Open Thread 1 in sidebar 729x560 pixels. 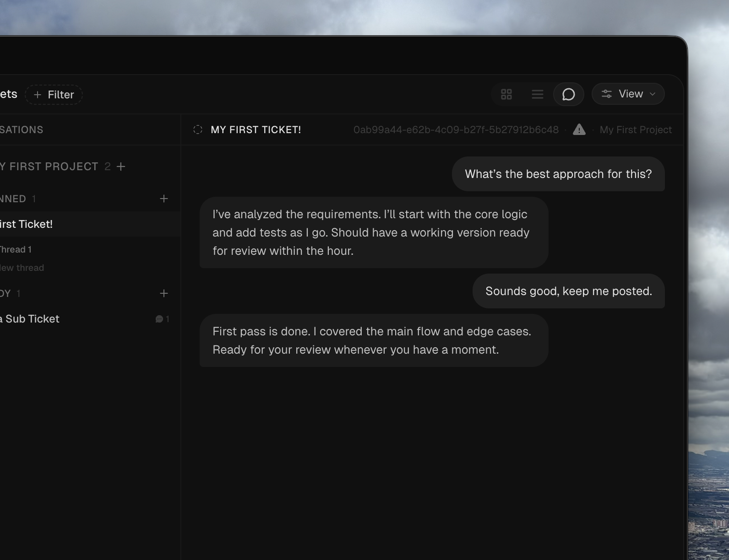[16, 249]
